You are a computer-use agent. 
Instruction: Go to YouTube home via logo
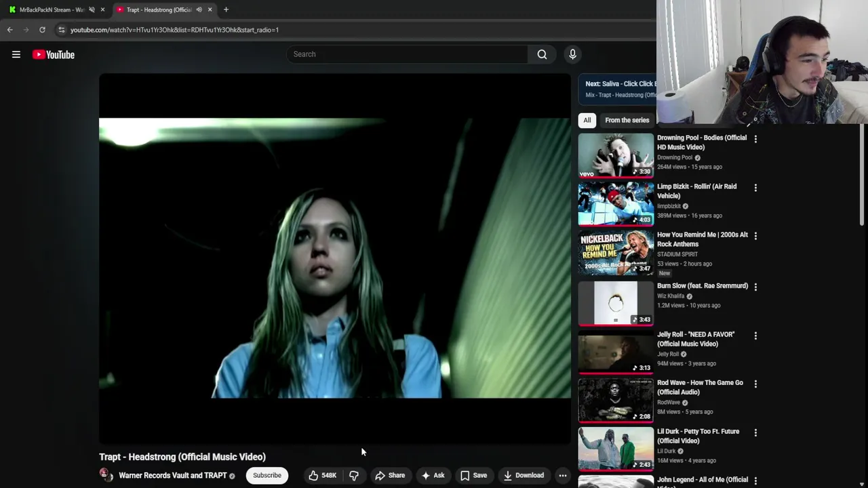(54, 54)
